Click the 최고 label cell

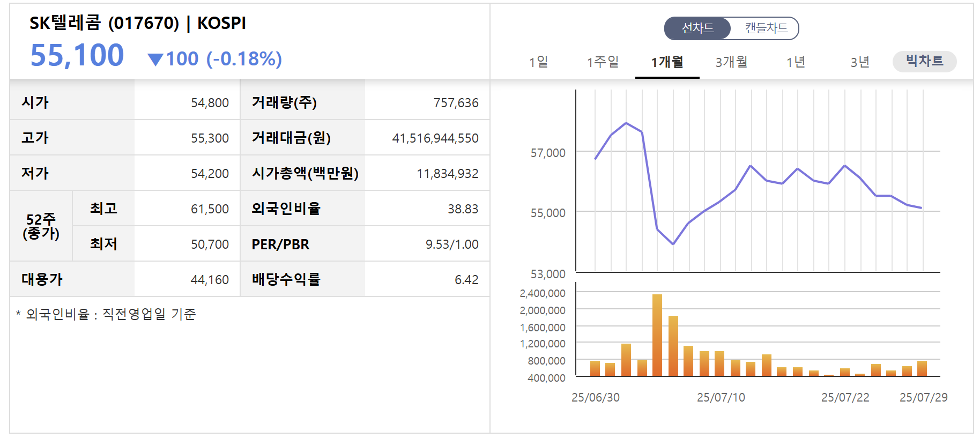(103, 208)
